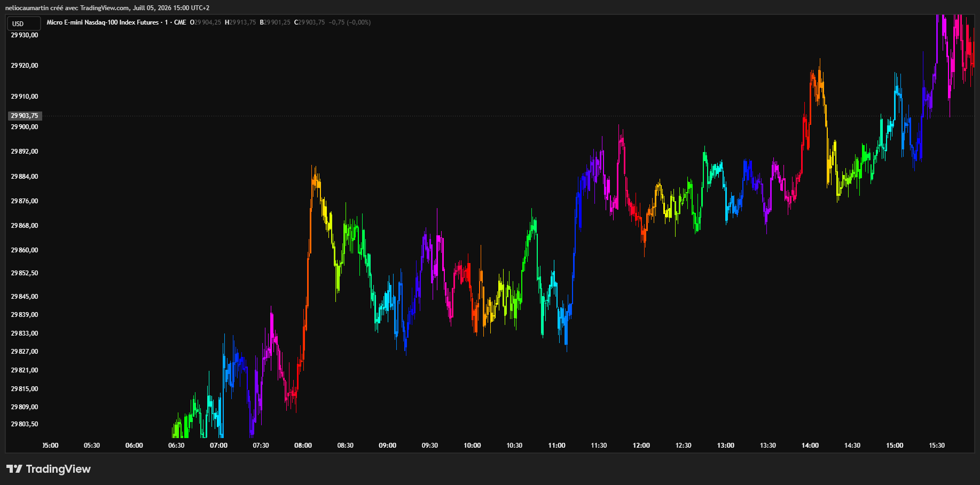The image size is (980, 485).
Task: Click the 14:30 time axis label
Action: tap(852, 446)
